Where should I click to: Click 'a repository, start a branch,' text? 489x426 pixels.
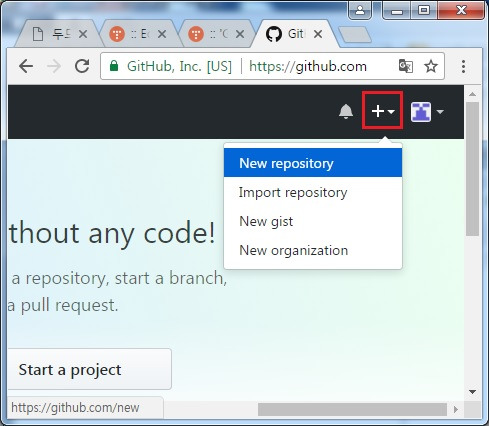click(x=119, y=278)
